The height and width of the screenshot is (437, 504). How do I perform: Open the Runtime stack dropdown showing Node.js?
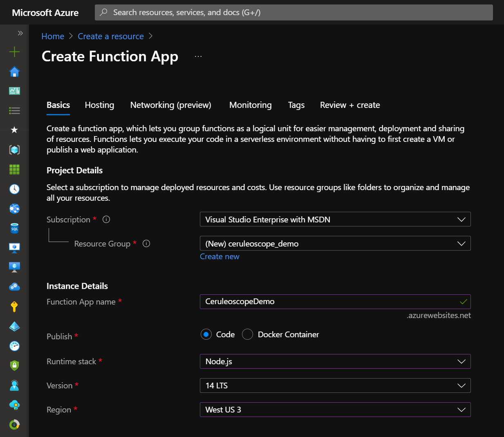(335, 361)
